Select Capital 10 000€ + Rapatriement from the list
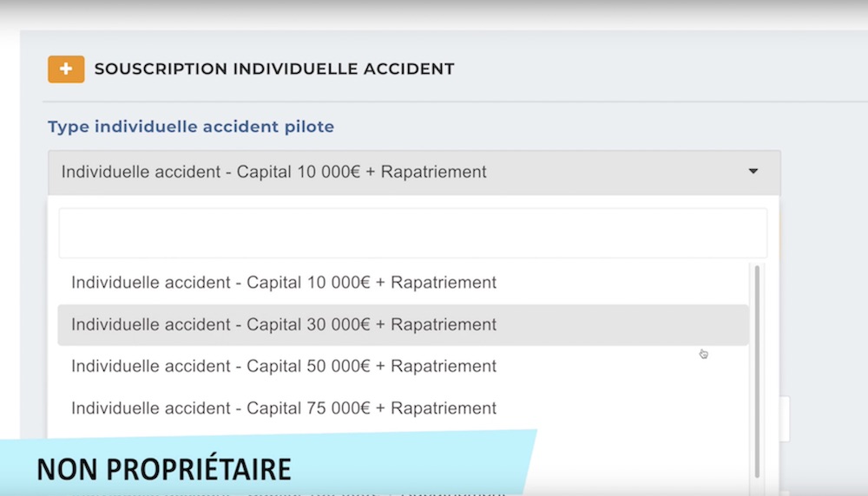Screen dimensions: 868x496 (x=284, y=283)
